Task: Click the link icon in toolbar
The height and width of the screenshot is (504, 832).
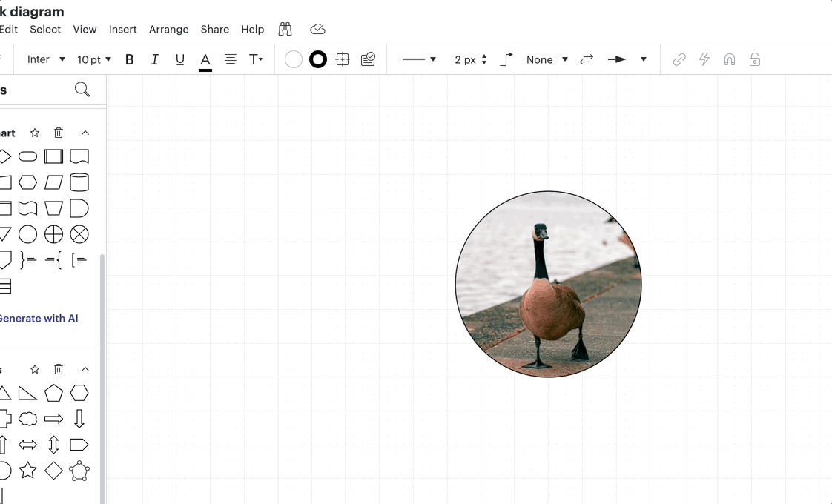Action: [679, 59]
